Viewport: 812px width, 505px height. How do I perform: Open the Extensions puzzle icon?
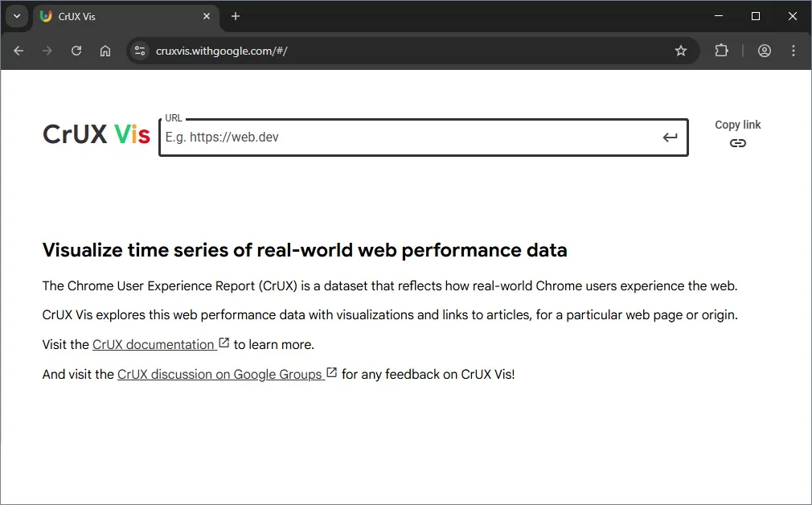coord(721,51)
